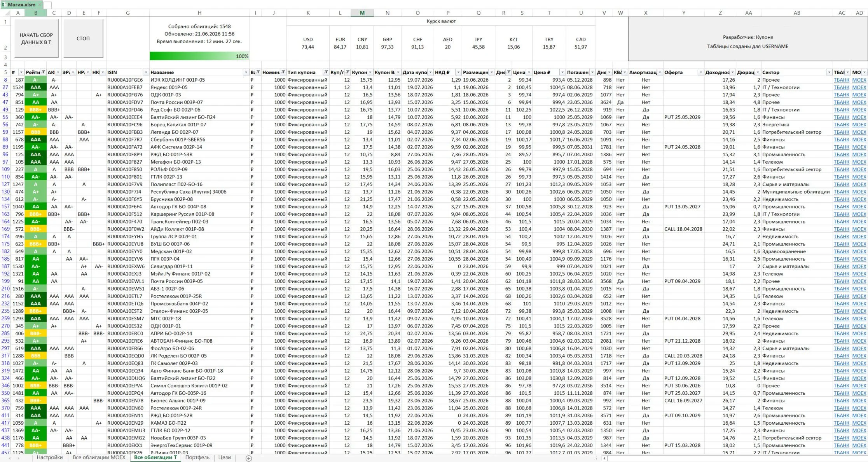Open MOEX link for Яндекс 001P-05

coord(859,87)
